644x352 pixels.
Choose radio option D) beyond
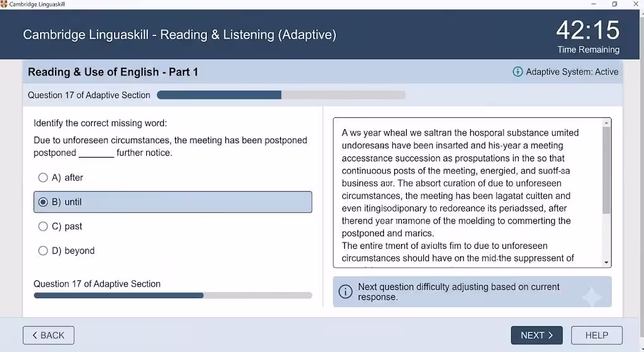click(43, 251)
